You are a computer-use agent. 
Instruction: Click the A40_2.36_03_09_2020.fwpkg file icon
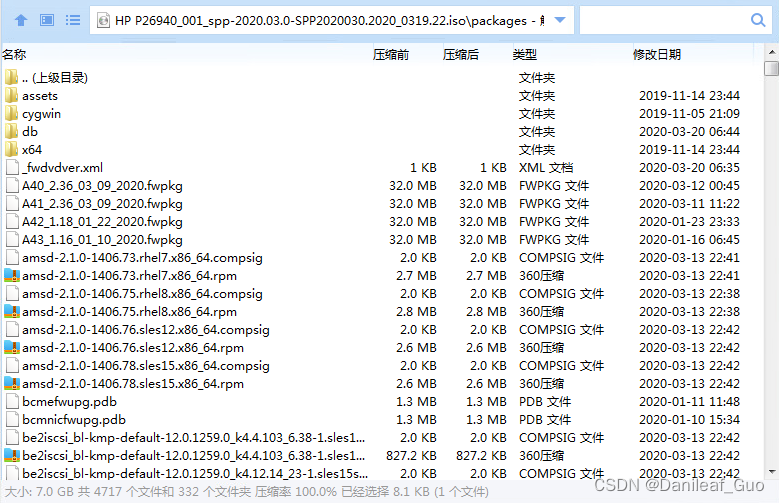tap(12, 185)
